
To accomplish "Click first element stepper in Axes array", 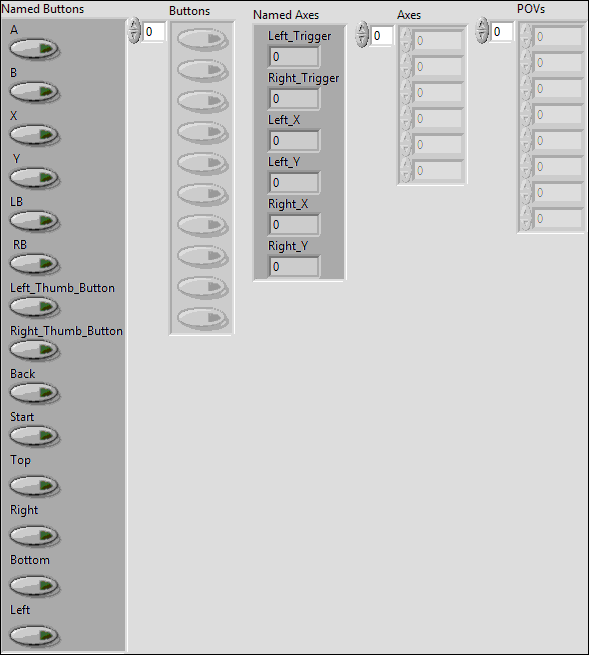I will 406,41.
